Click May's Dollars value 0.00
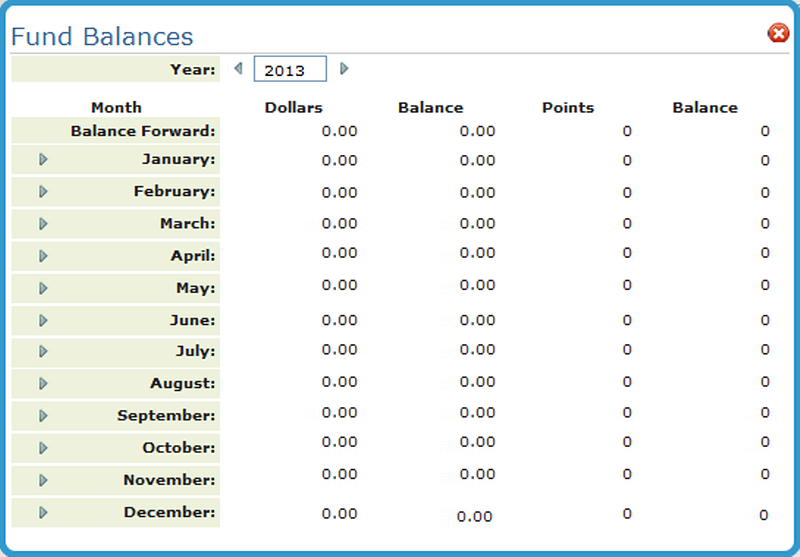800x557 pixels. [x=339, y=285]
